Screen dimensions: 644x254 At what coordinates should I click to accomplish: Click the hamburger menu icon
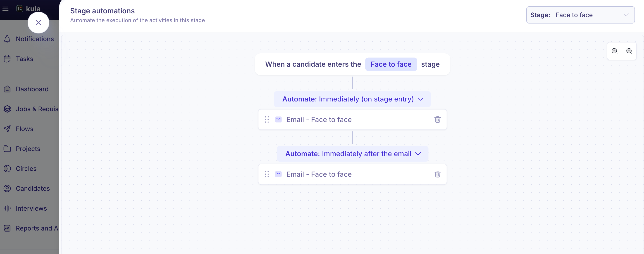pos(5,9)
